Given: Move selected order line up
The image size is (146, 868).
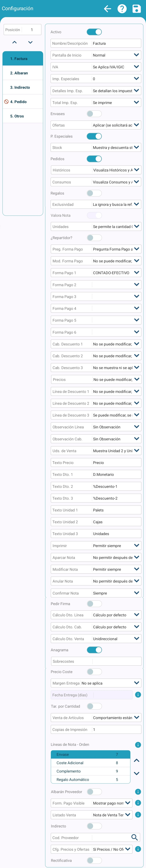Looking at the screenshot, I should 137,761.
